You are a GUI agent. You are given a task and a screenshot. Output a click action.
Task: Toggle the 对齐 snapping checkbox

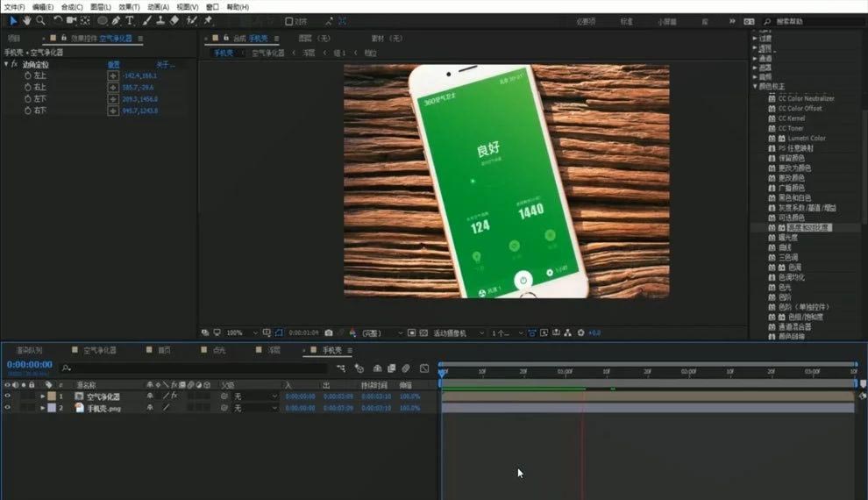289,22
